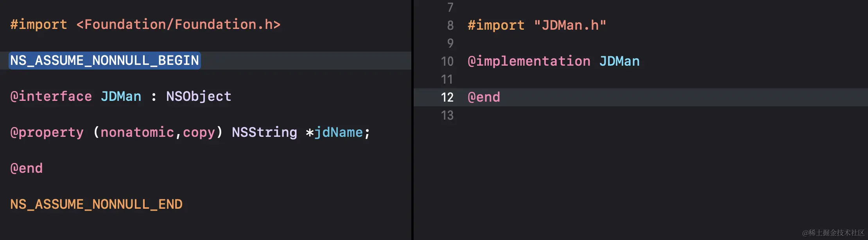The image size is (868, 240).
Task: Click the jdName property name
Action: (x=339, y=133)
